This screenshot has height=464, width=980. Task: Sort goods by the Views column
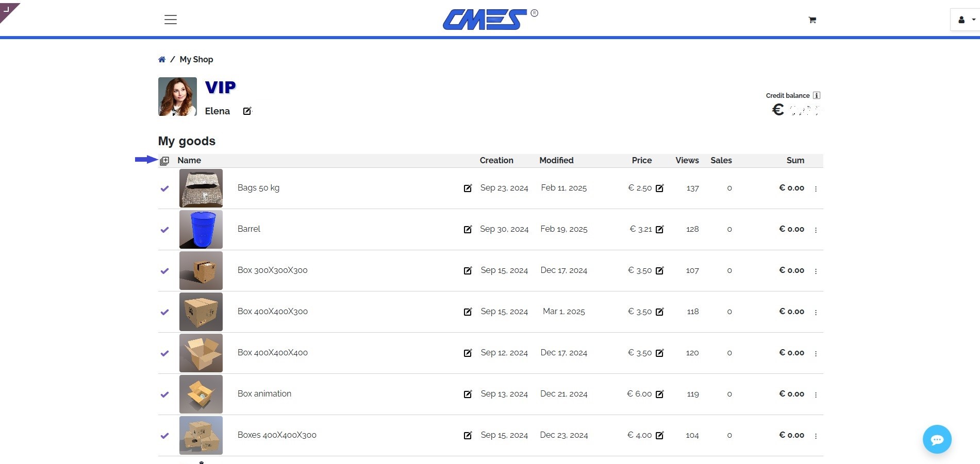[x=687, y=161]
